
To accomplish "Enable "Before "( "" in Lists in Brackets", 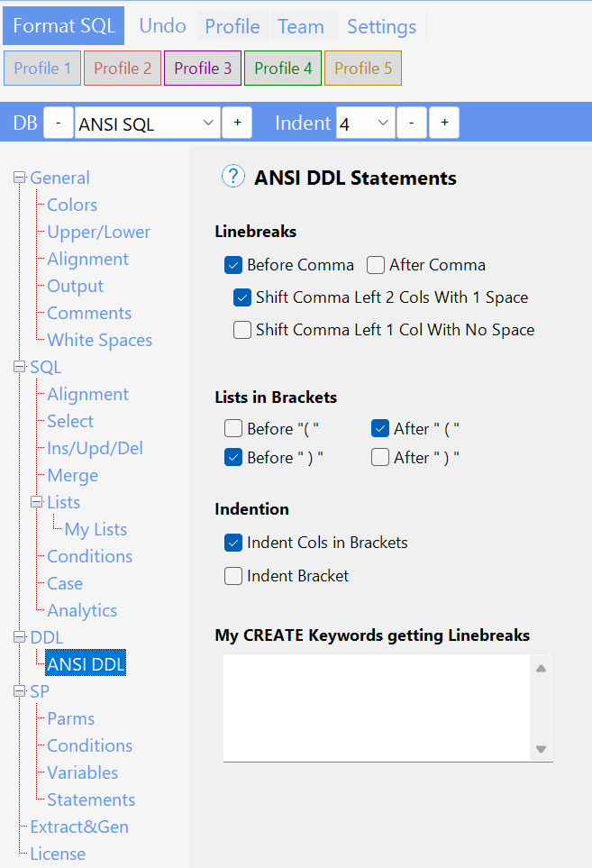I will click(x=233, y=428).
